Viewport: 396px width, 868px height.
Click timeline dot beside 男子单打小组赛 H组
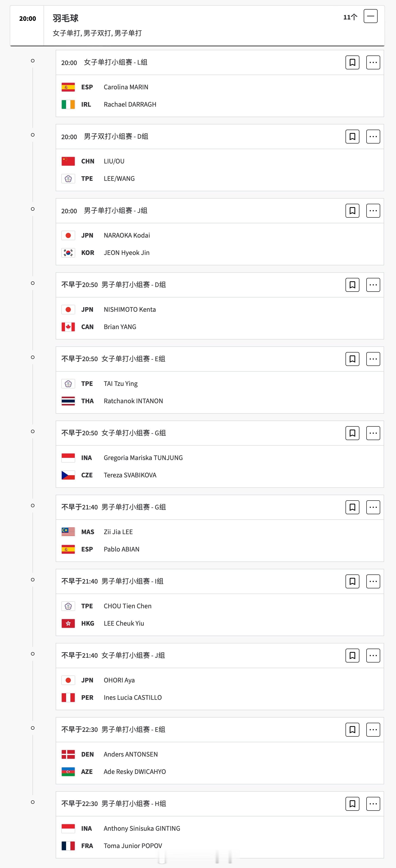click(x=33, y=802)
